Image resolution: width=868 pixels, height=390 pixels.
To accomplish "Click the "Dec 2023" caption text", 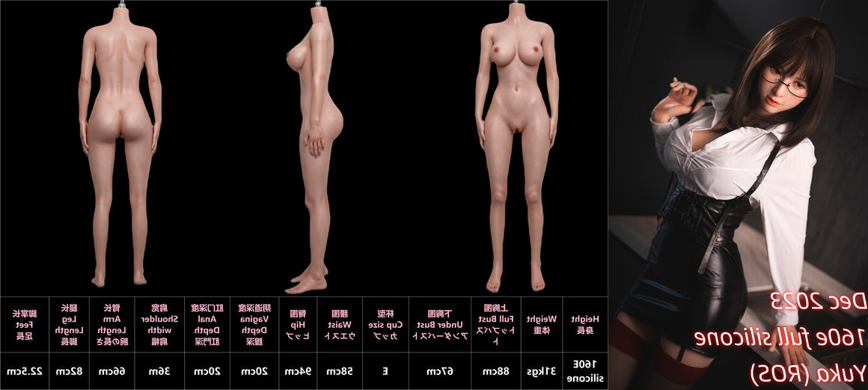I will (818, 302).
